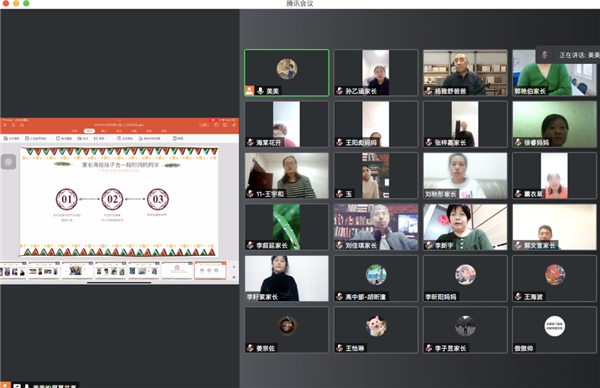
Task: Click the 正在讲话: 美美 speaking banner
Action: [x=568, y=55]
